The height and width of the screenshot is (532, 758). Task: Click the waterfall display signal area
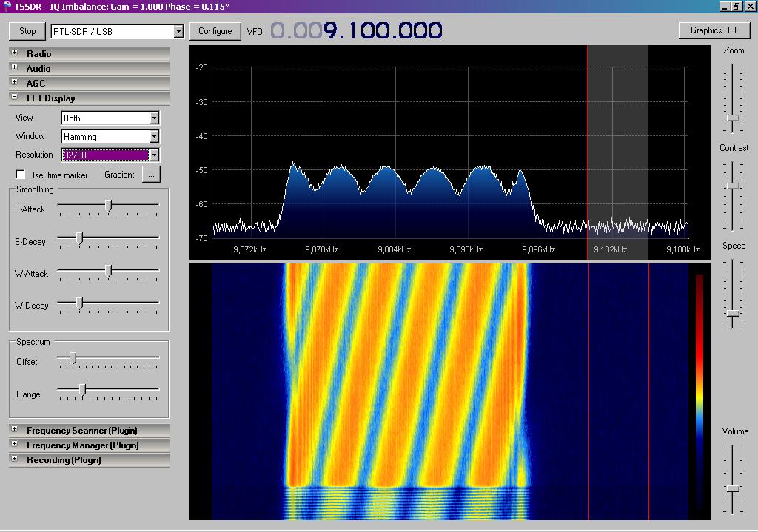point(408,391)
